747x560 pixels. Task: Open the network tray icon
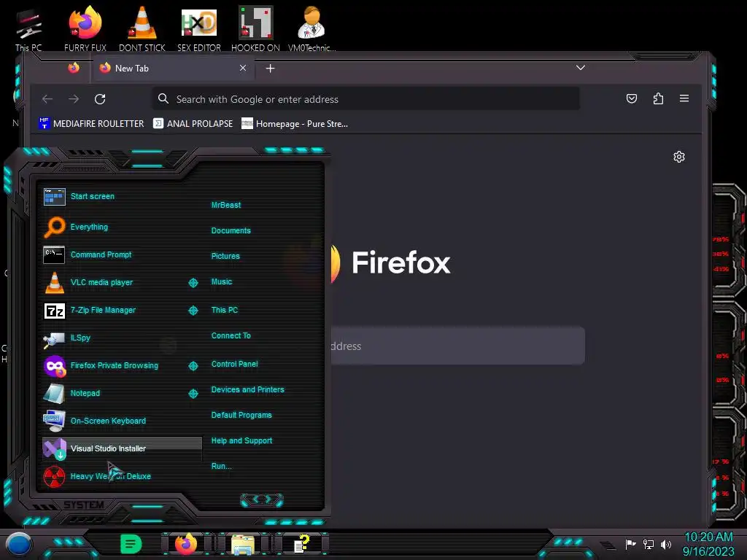click(649, 544)
